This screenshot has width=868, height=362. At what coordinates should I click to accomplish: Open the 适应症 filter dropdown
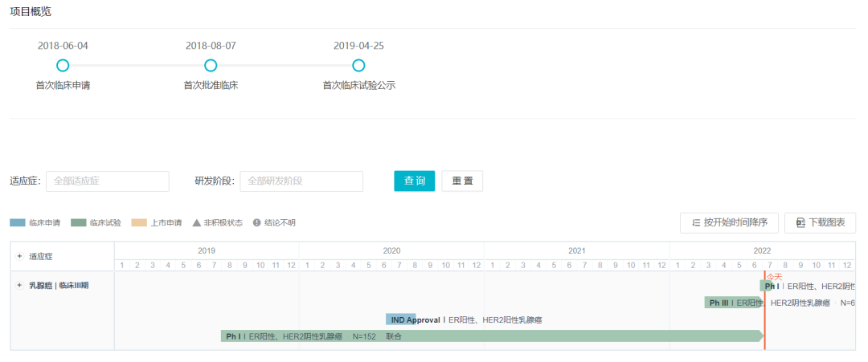point(108,181)
